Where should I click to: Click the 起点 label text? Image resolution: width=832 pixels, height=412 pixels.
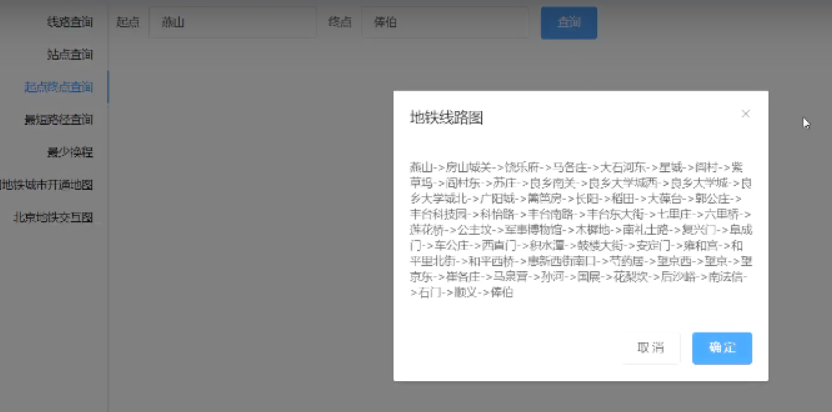coord(127,22)
